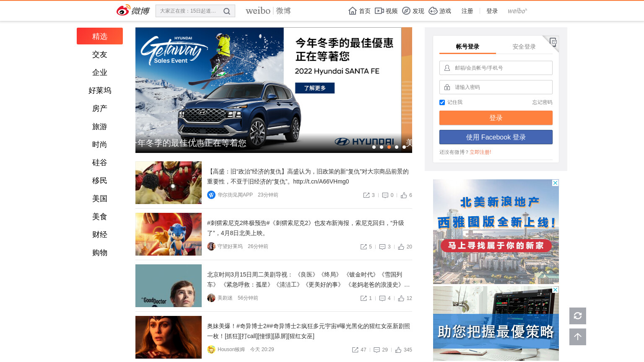Switch to QR code login corner icon
Image resolution: width=644 pixels, height=362 pixels.
(x=553, y=41)
